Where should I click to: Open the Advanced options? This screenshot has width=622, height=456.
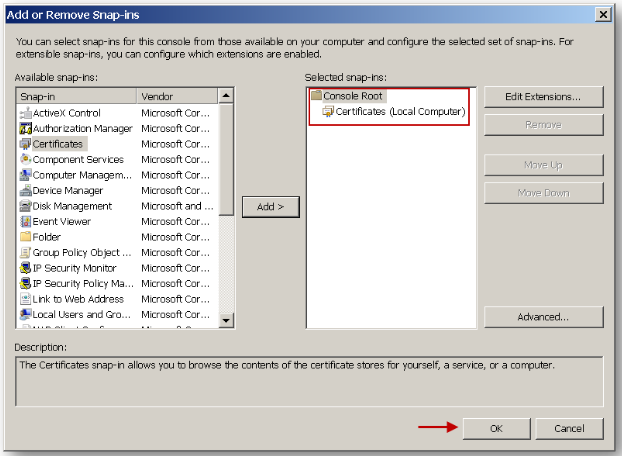[543, 317]
